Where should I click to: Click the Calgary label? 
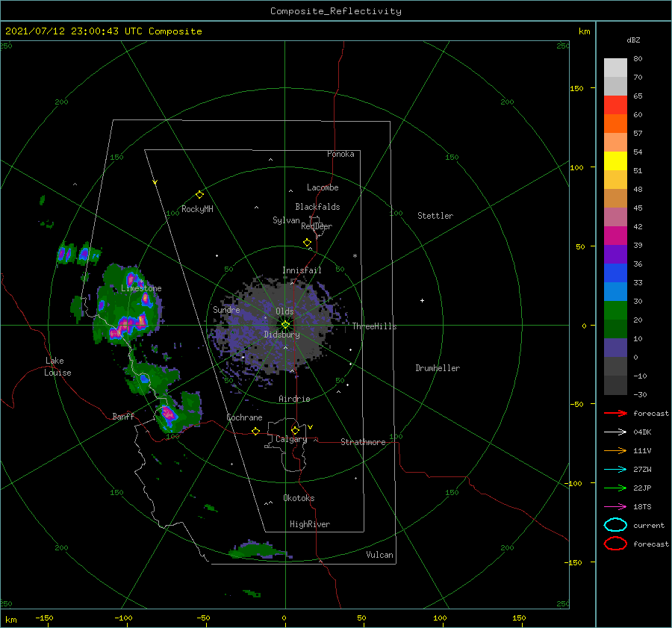(x=291, y=439)
